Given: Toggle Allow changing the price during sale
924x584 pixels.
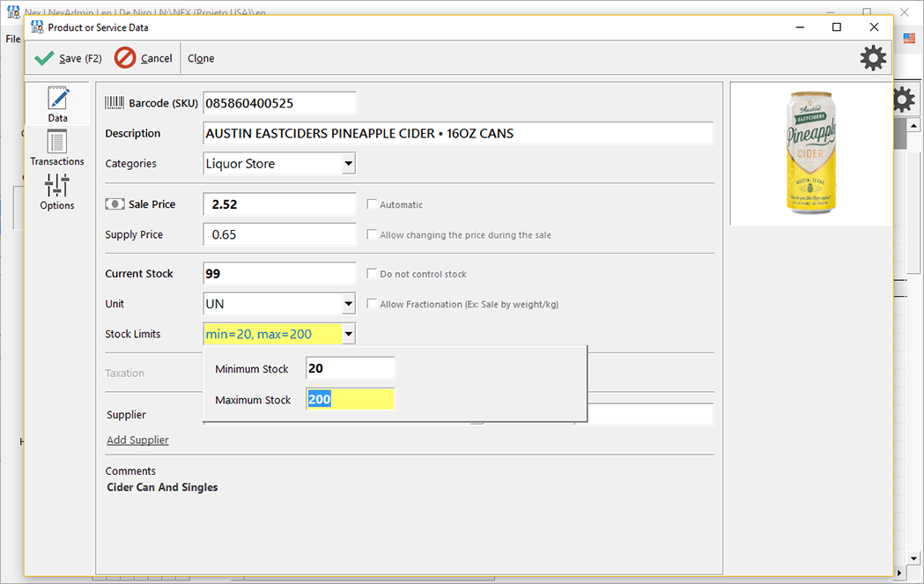Looking at the screenshot, I should (372, 234).
